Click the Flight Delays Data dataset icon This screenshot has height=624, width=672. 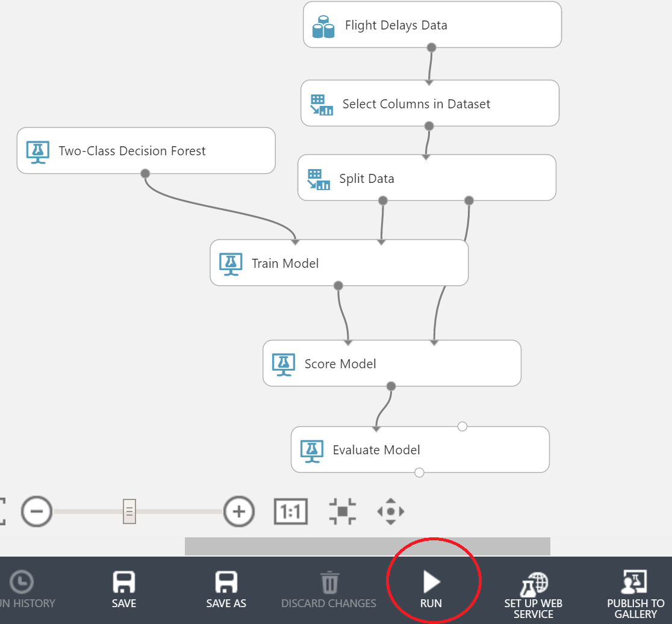pos(323,26)
